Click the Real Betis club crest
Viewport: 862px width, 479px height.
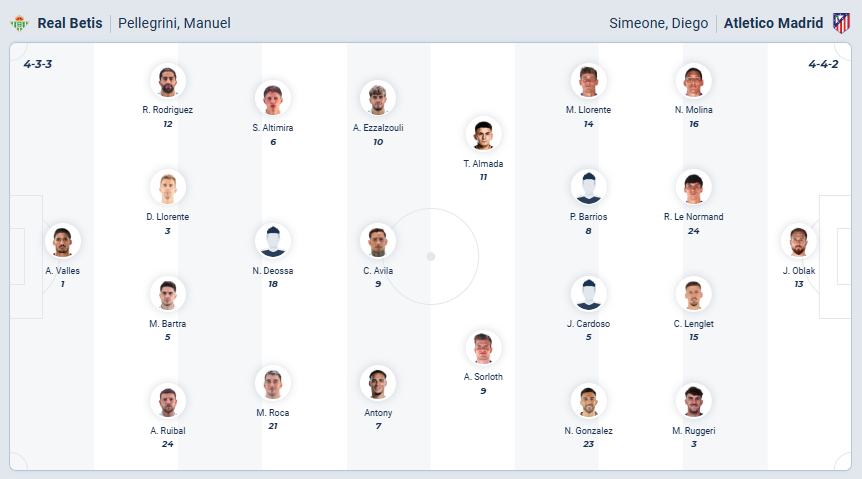pos(19,23)
